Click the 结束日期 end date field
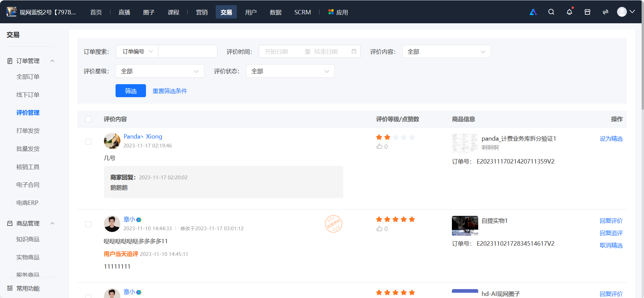This screenshot has height=298, width=644. (326, 51)
